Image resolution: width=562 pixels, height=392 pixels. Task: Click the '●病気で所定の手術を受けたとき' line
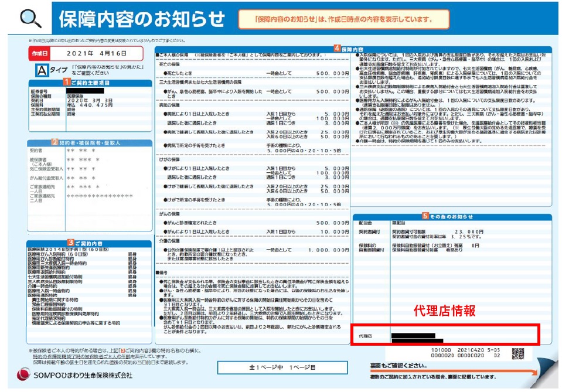(194, 145)
